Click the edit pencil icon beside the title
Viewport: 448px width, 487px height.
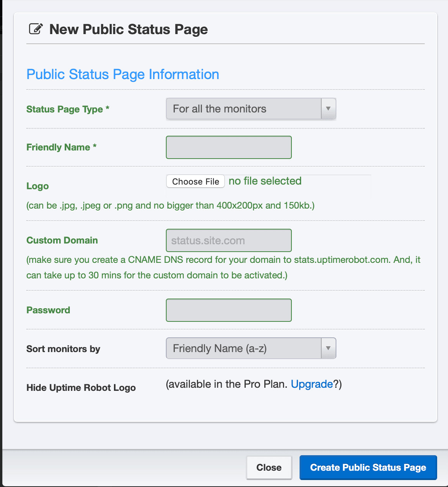coord(36,29)
